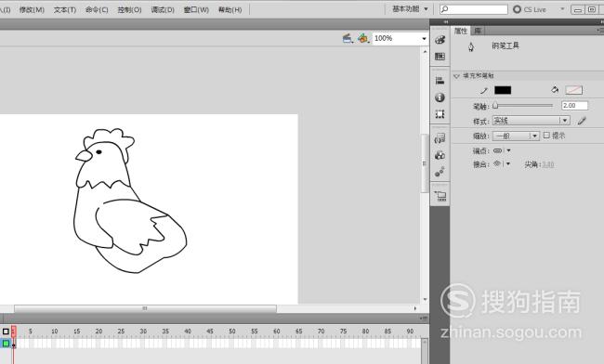Open the 端点 cap dropdown
This screenshot has width=604, height=364.
pyautogui.click(x=508, y=150)
